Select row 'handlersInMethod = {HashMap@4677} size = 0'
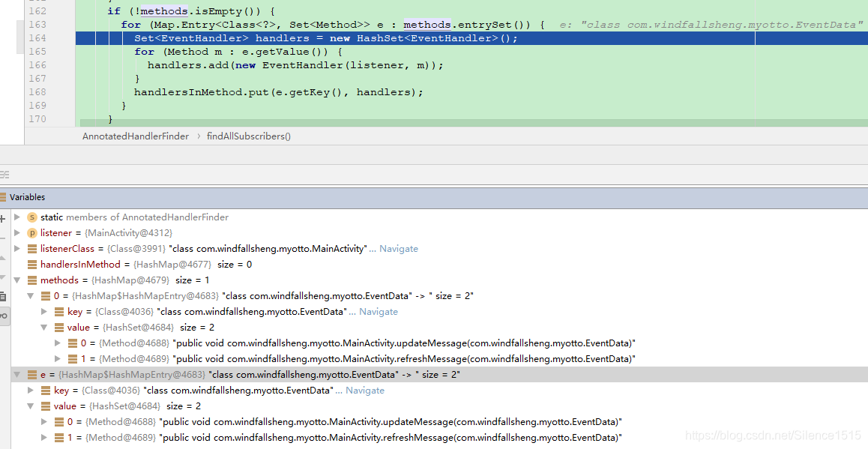868x449 pixels. click(439, 265)
